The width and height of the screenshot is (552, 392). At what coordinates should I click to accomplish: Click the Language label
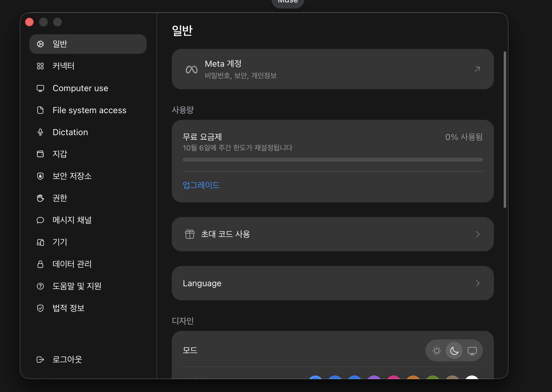[x=202, y=283]
